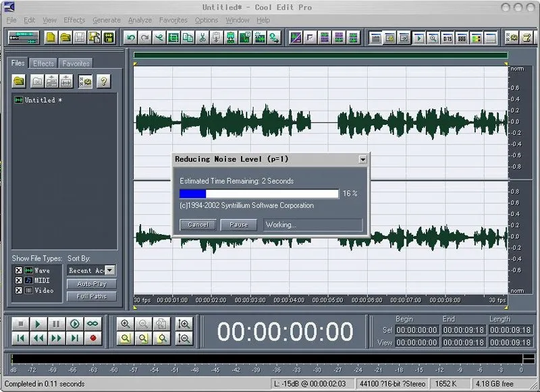This screenshot has height=392, width=540.
Task: Open a file using the main toolbar folder icon
Action: point(65,38)
